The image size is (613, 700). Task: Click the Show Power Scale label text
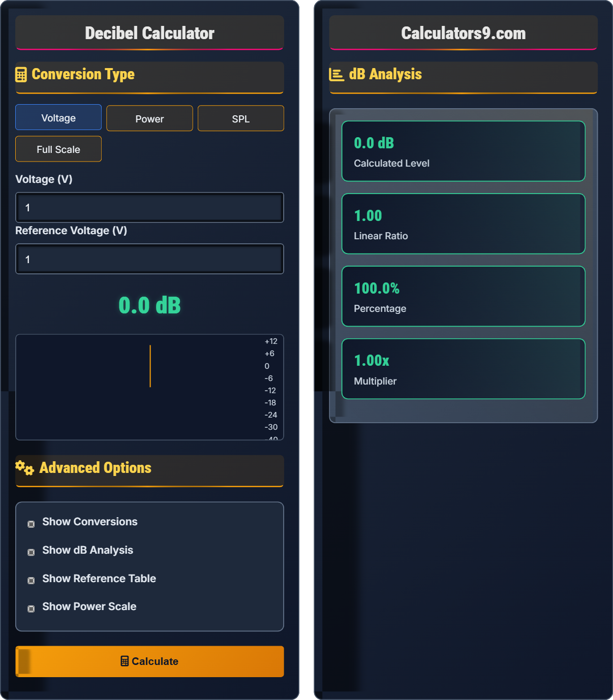pos(89,607)
